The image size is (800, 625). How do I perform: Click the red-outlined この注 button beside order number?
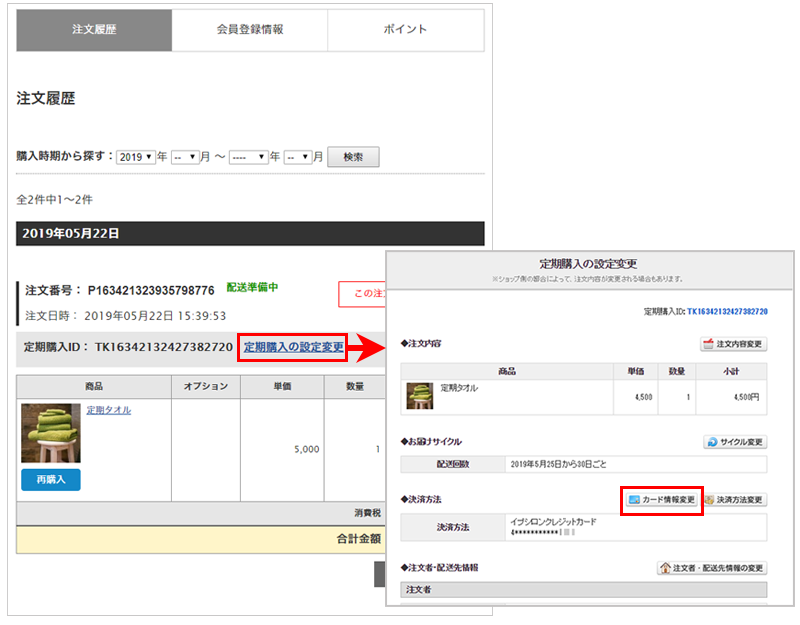coord(363,294)
